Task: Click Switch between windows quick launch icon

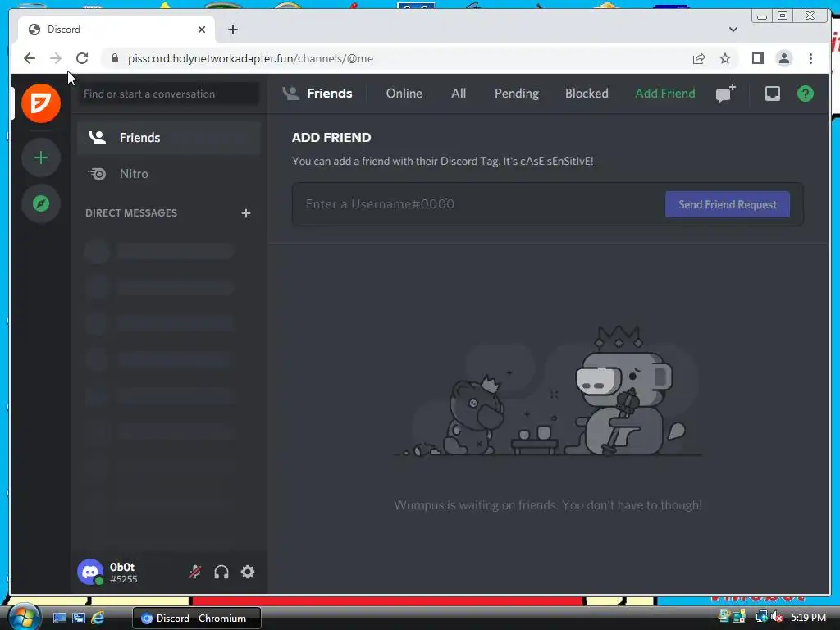Action: pyautogui.click(x=78, y=619)
